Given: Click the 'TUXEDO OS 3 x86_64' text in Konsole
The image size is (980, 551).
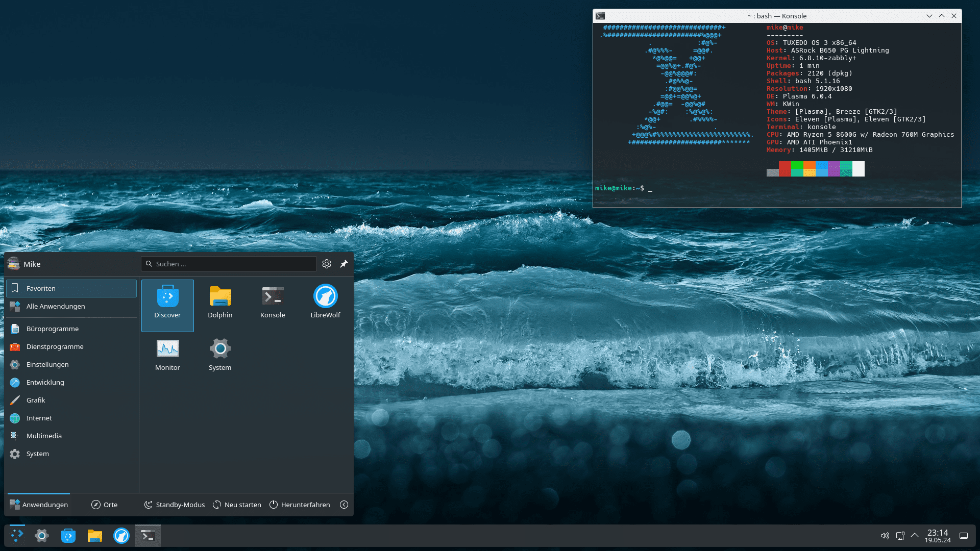Looking at the screenshot, I should tap(820, 43).
